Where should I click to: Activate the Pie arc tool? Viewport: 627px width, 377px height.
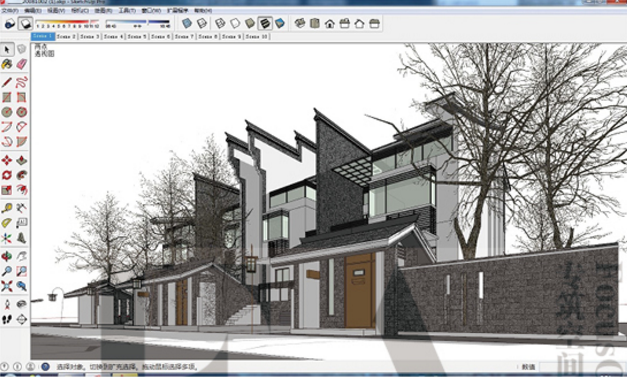point(22,142)
